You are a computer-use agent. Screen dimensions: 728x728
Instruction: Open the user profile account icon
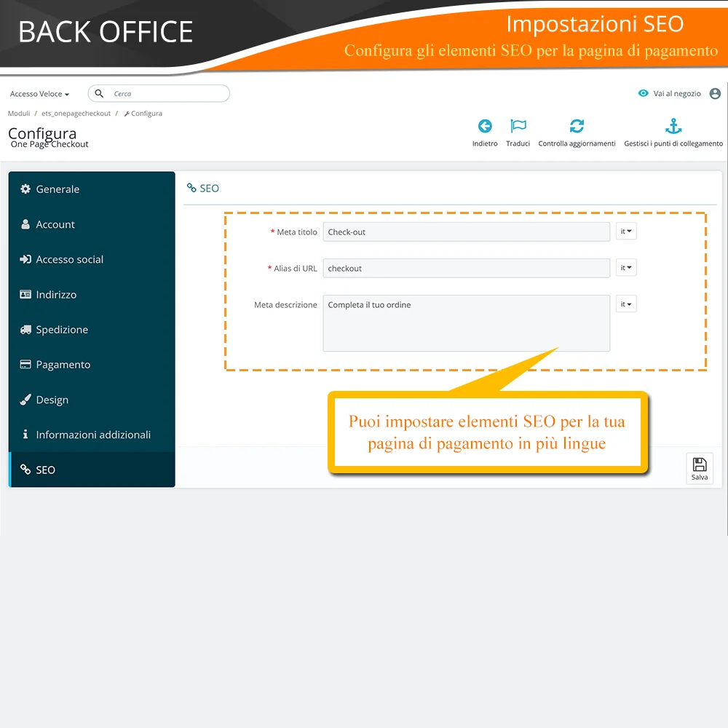point(714,93)
